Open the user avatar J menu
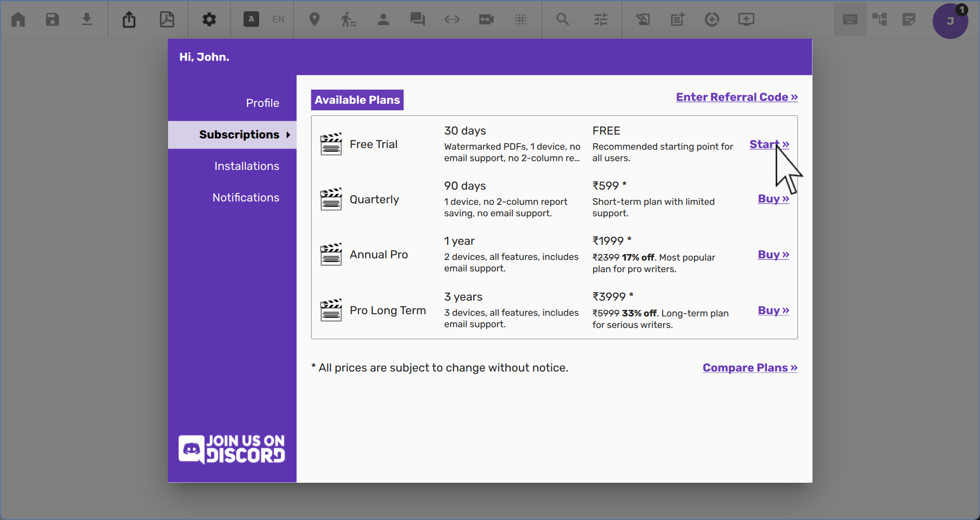 click(950, 21)
